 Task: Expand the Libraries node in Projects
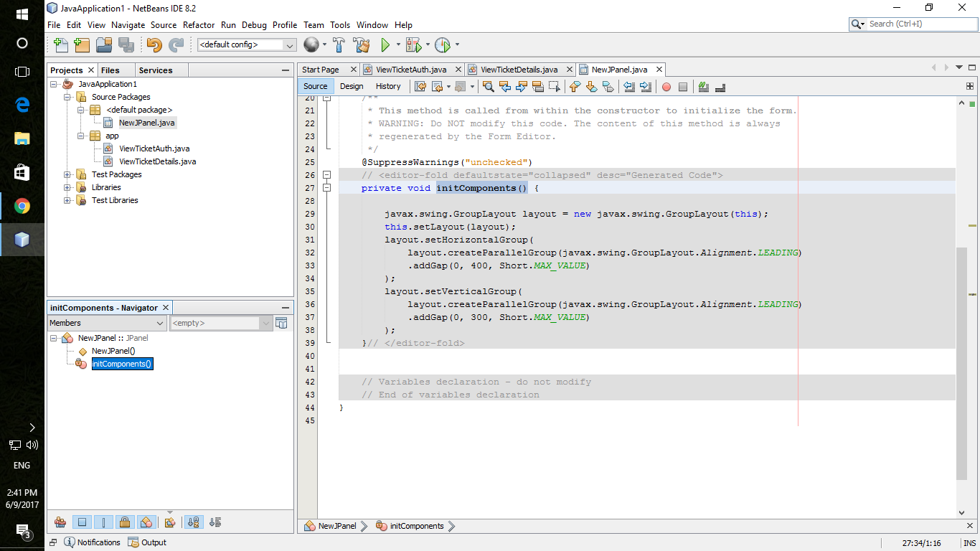point(68,187)
